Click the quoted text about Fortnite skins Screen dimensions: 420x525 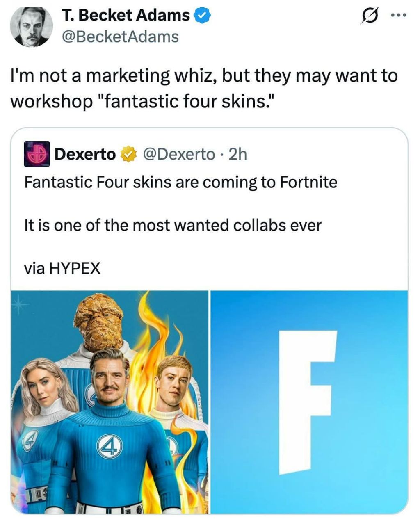click(180, 182)
